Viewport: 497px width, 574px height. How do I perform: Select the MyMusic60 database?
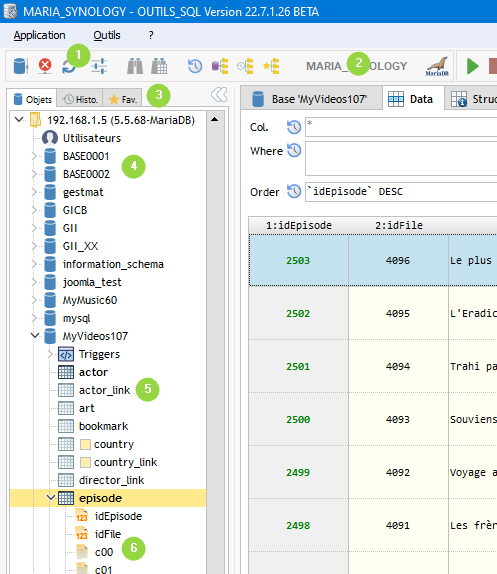pyautogui.click(x=90, y=300)
